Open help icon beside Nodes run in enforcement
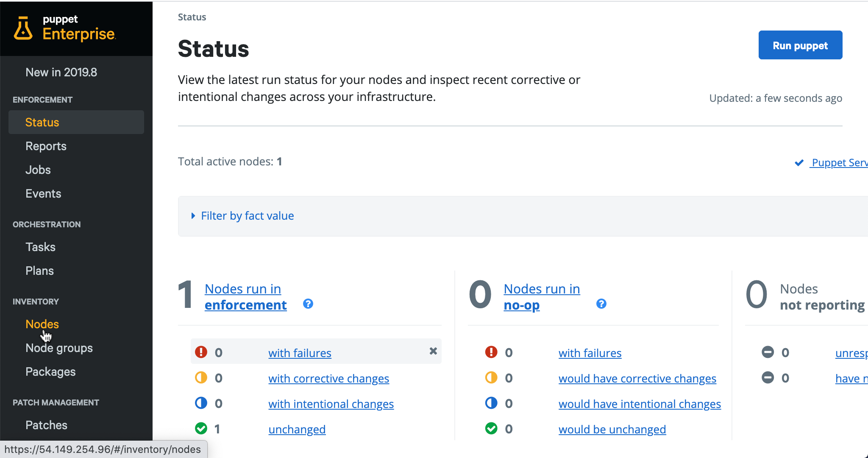 click(x=308, y=304)
